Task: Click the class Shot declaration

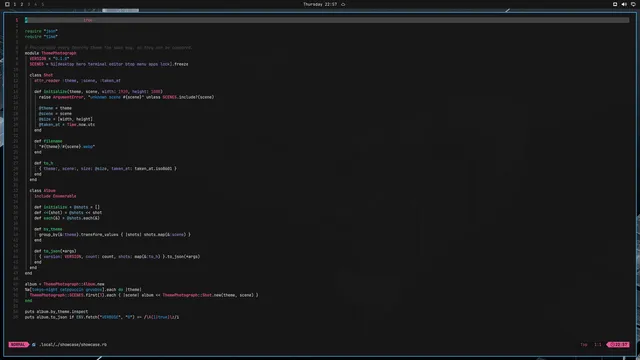Action: point(41,75)
